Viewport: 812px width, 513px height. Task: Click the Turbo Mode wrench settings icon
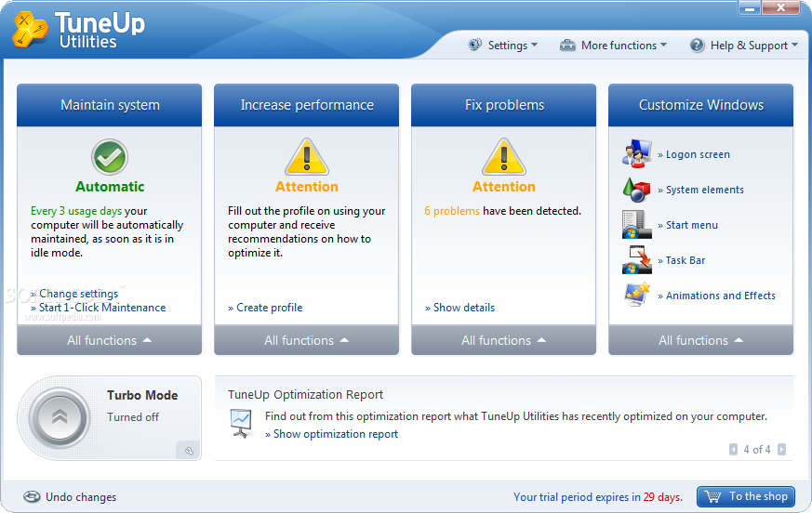tap(189, 451)
